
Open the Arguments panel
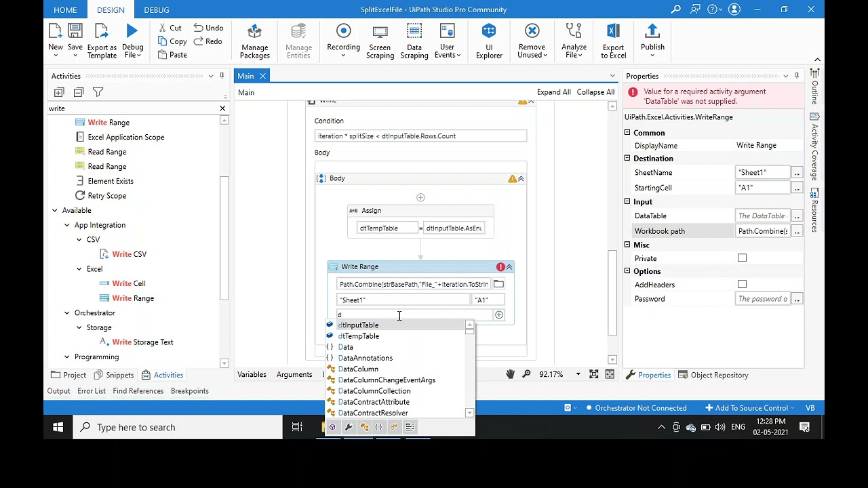point(294,374)
